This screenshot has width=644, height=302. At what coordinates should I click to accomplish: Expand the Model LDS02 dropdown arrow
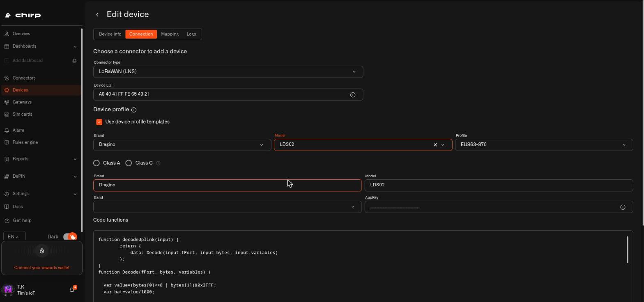pos(443,145)
